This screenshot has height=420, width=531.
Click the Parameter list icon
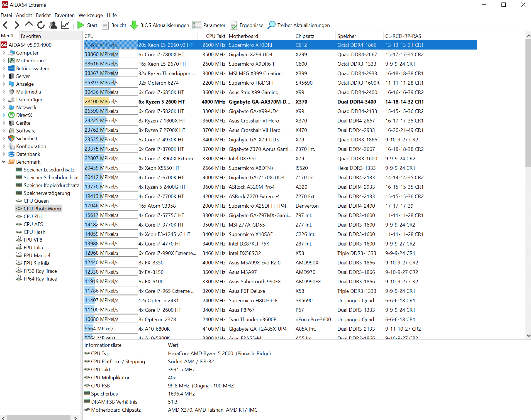[x=197, y=25]
